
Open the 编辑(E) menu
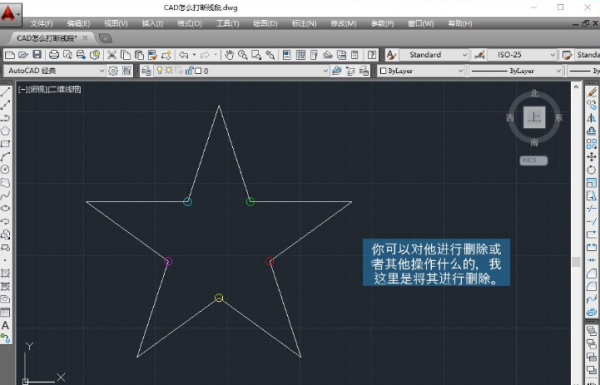tap(78, 24)
